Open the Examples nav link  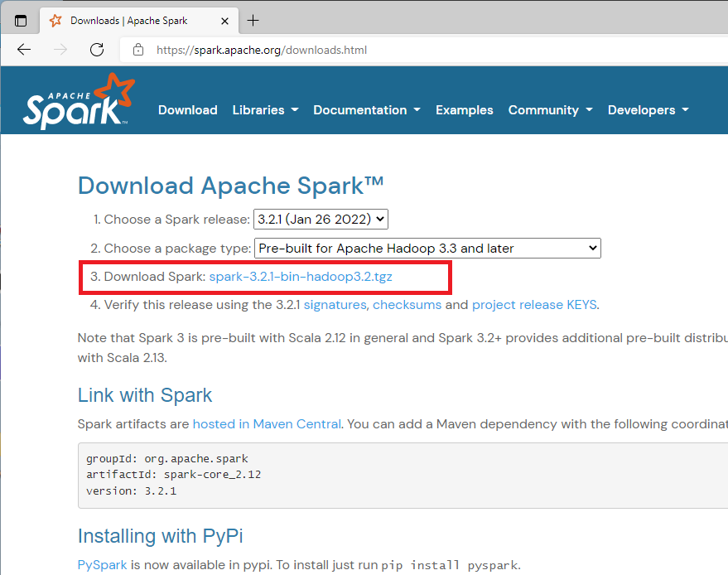pos(465,110)
